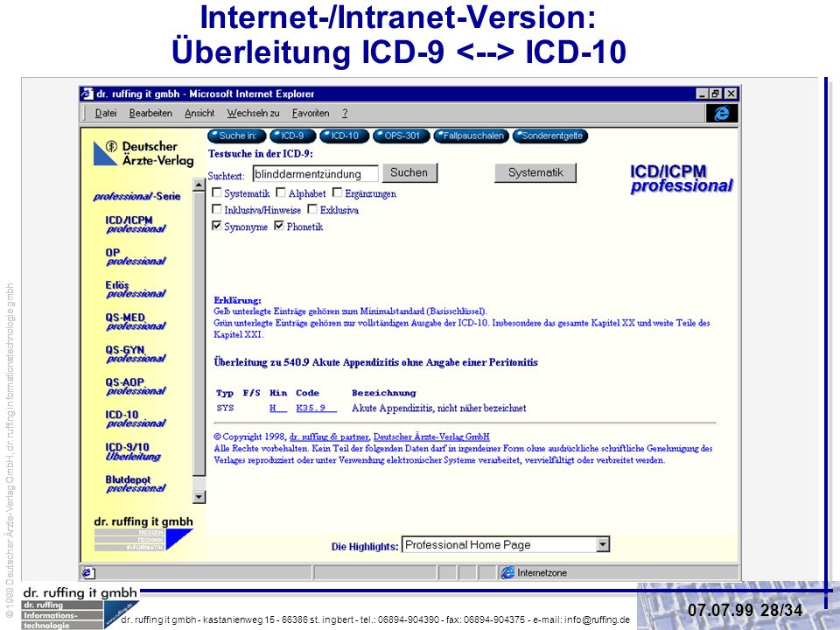Click the dr. ruffing it gmbh sidebar logo
Image resolution: width=840 pixels, height=630 pixels.
[143, 533]
